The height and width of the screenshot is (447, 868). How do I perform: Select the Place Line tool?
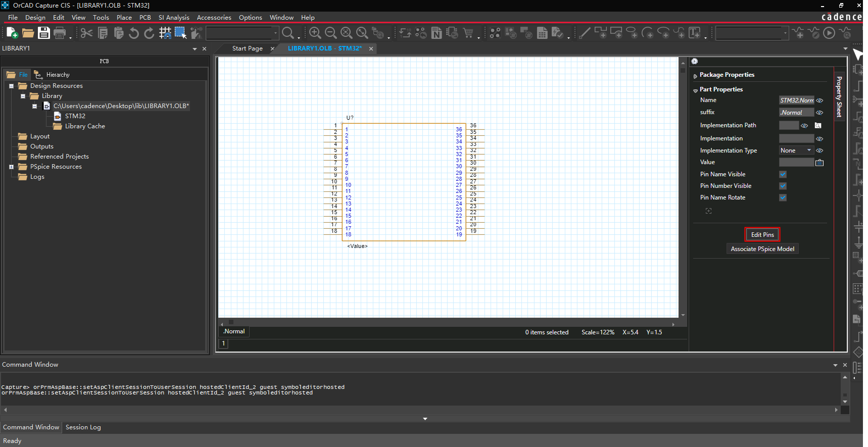[584, 33]
